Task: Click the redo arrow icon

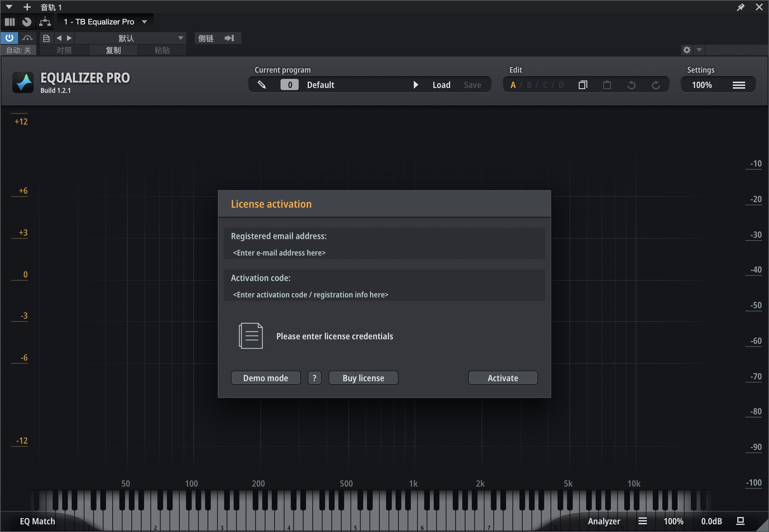Action: pos(656,85)
